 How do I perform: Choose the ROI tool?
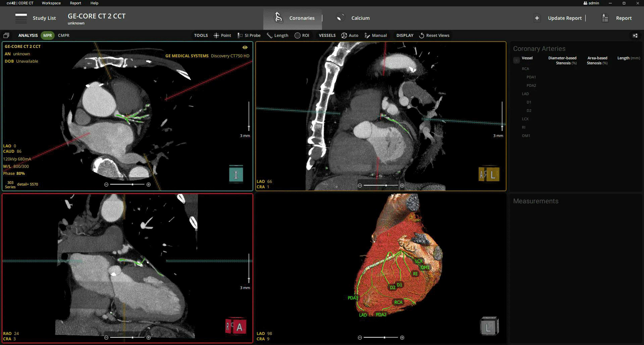(302, 36)
